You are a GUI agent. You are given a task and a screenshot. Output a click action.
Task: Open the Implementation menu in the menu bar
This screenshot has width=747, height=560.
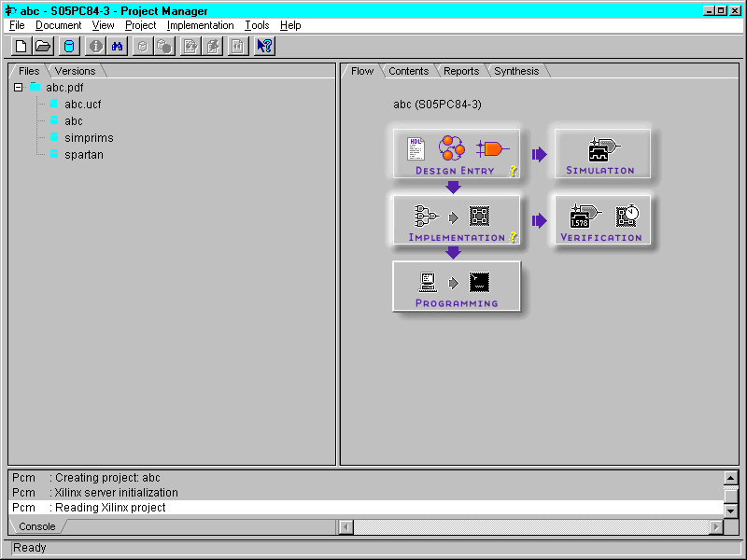(200, 25)
